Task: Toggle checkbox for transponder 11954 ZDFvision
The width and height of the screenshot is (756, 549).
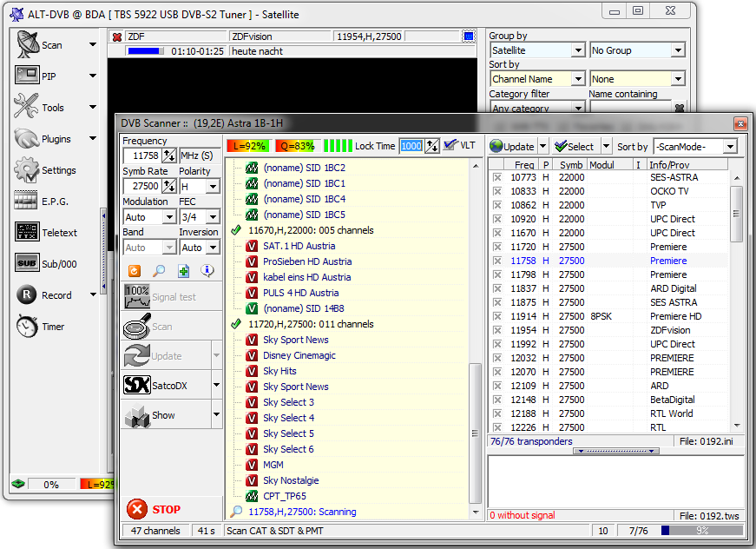Action: [x=497, y=330]
